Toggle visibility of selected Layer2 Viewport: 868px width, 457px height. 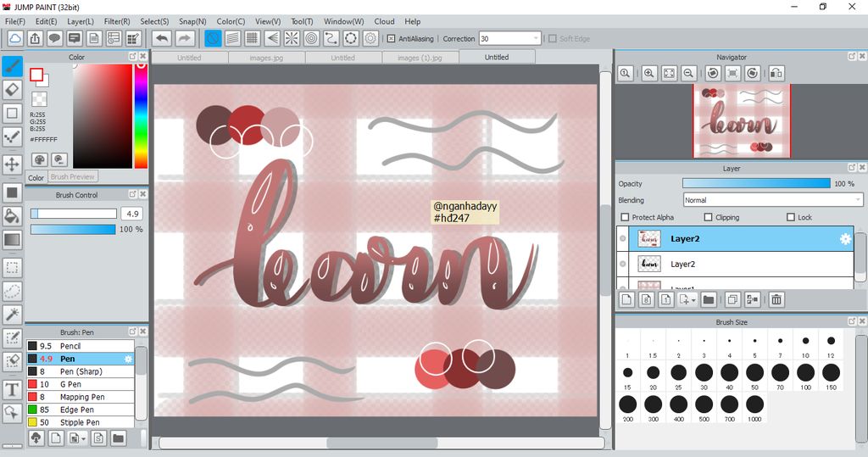click(623, 239)
